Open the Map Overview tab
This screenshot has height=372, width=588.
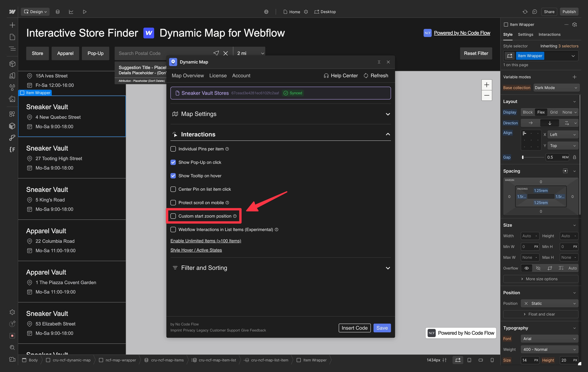(x=188, y=76)
